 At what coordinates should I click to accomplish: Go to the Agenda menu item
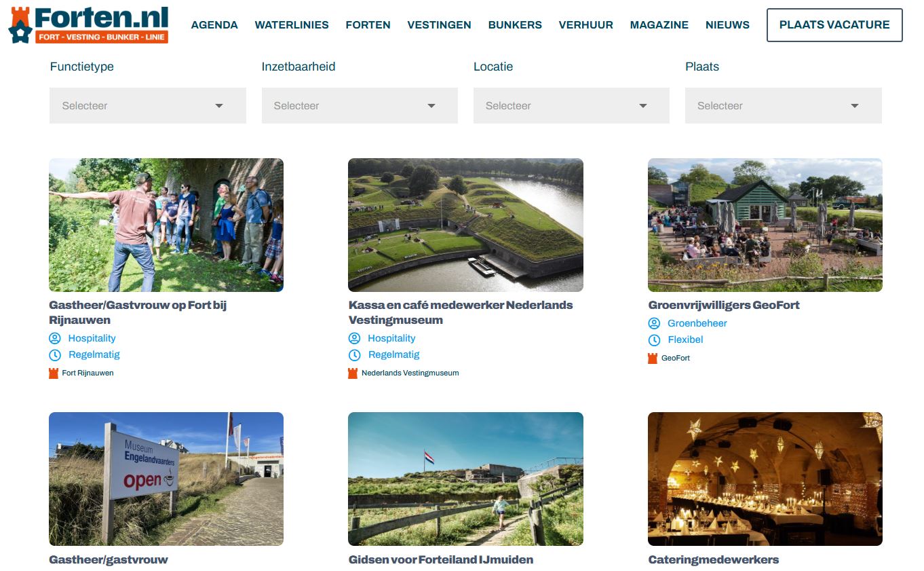(x=214, y=25)
